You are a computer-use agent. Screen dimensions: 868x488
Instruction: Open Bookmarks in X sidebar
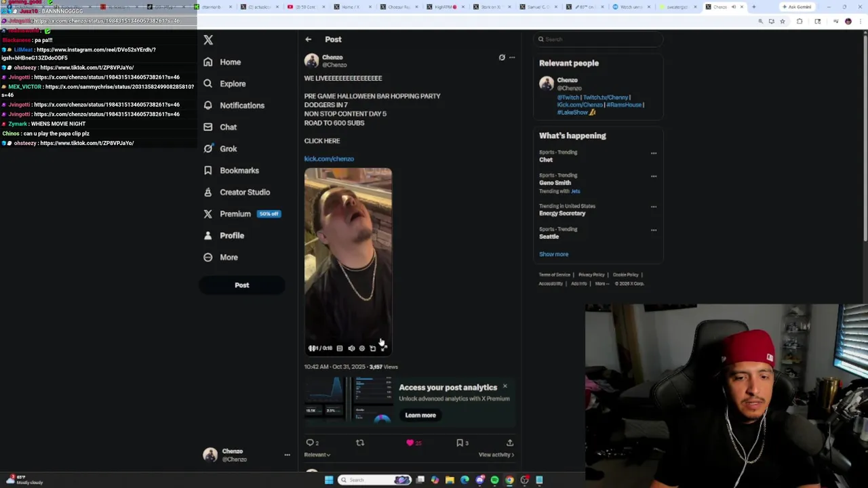[231, 170]
